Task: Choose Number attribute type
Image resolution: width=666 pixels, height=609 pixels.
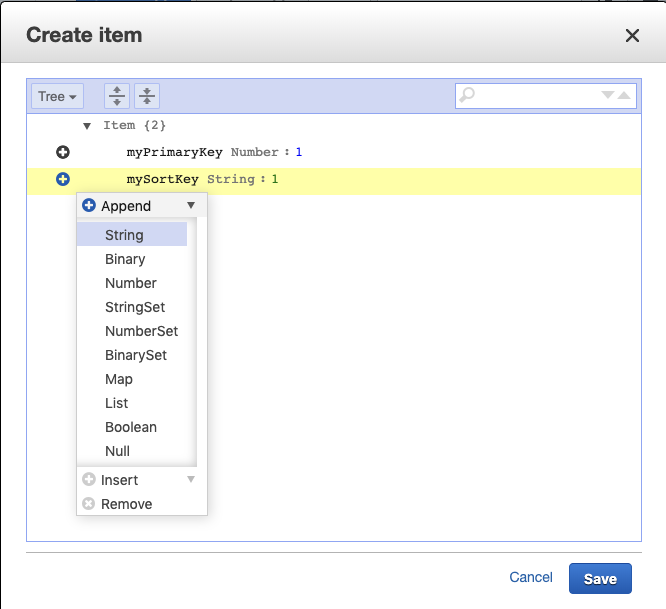Action: [130, 283]
